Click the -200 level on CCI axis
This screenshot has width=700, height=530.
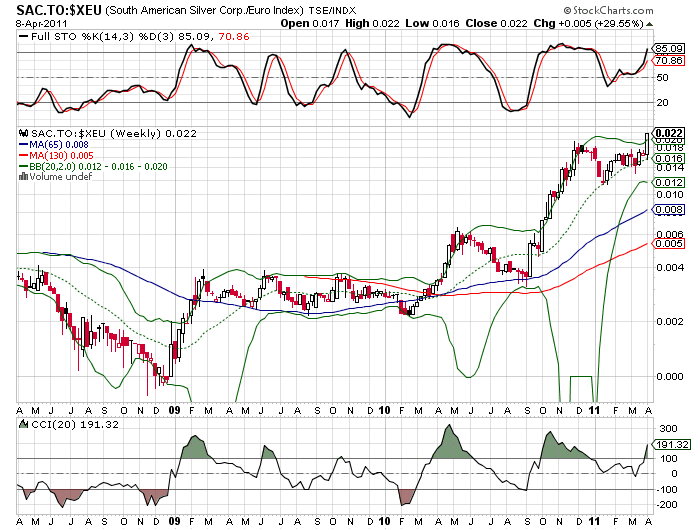pyautogui.click(x=667, y=505)
